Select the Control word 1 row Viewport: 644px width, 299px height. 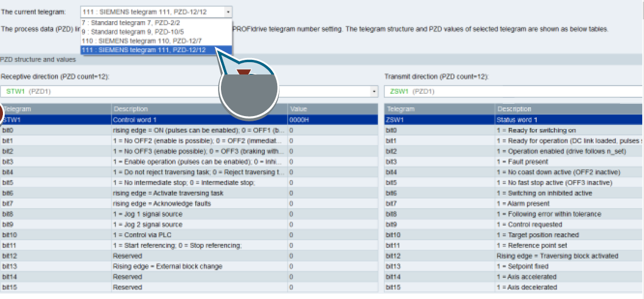(189, 120)
